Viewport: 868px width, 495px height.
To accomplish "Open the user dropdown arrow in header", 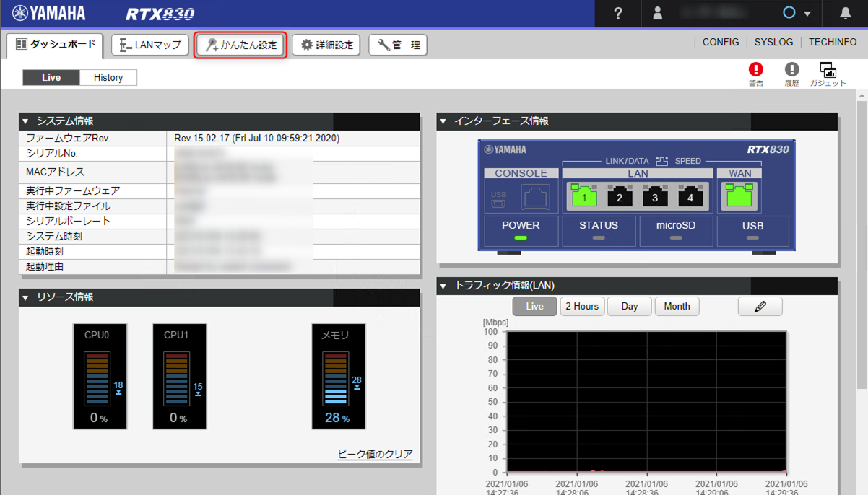I will [x=807, y=14].
